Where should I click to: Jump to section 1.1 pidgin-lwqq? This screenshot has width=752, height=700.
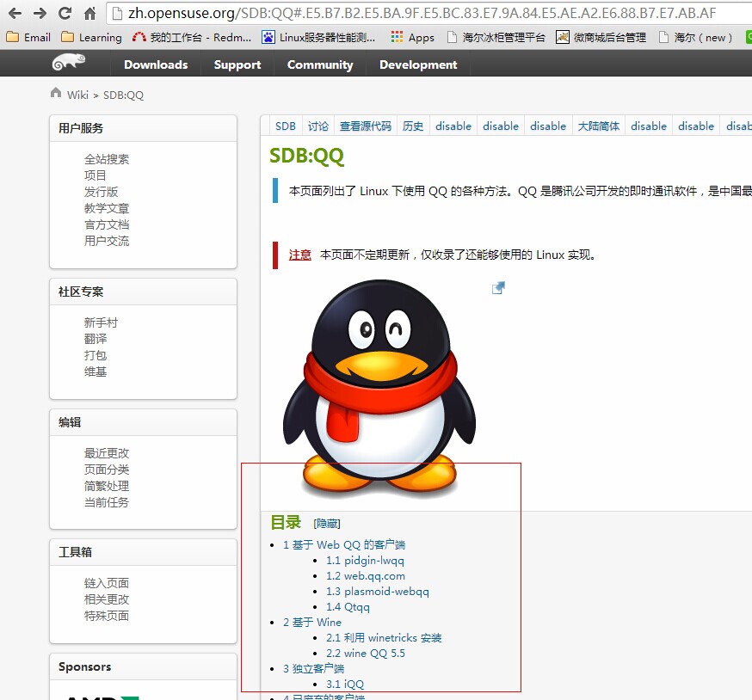365,561
